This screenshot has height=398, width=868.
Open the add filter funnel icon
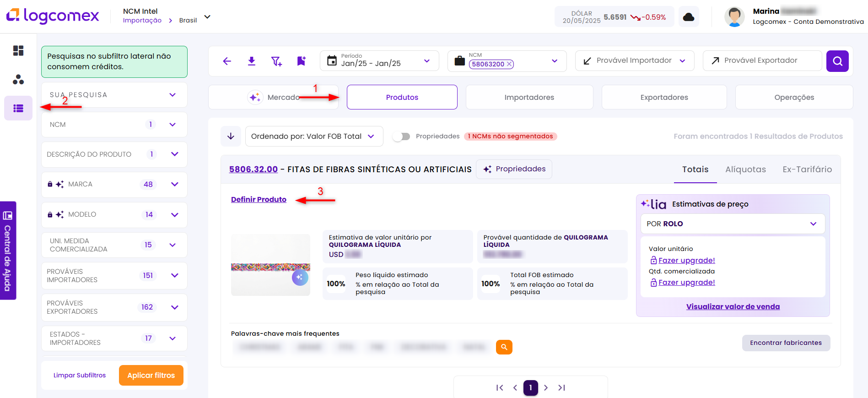(x=276, y=61)
